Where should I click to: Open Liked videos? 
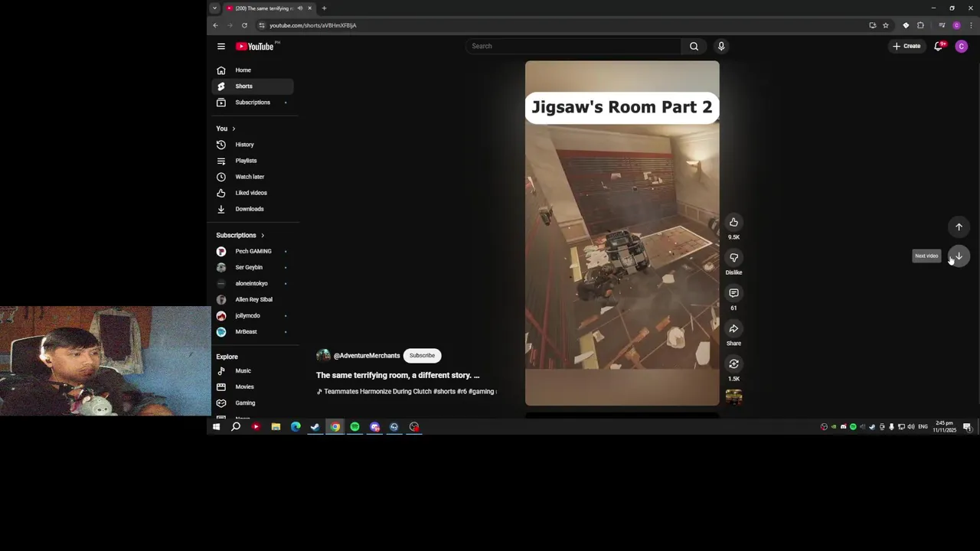pyautogui.click(x=252, y=193)
